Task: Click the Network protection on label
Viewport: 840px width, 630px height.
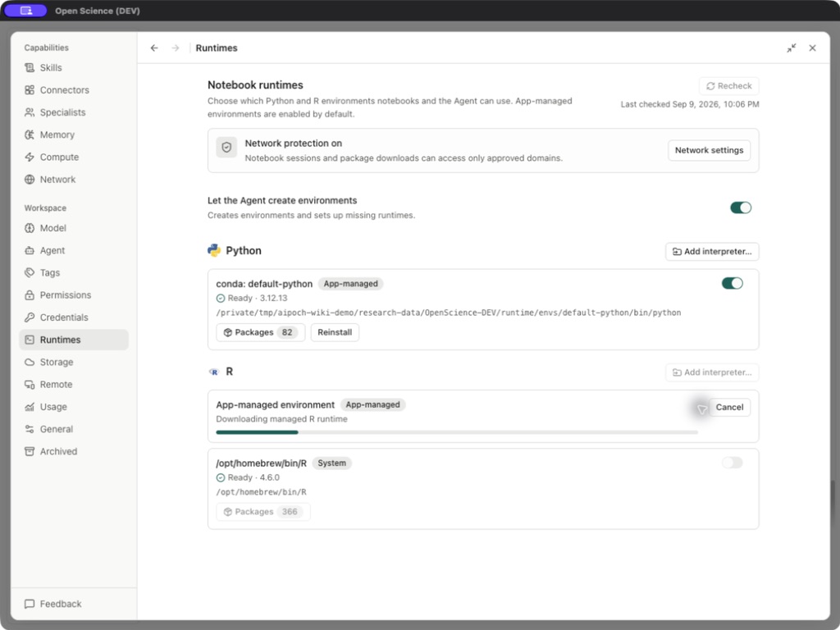Action: point(293,143)
